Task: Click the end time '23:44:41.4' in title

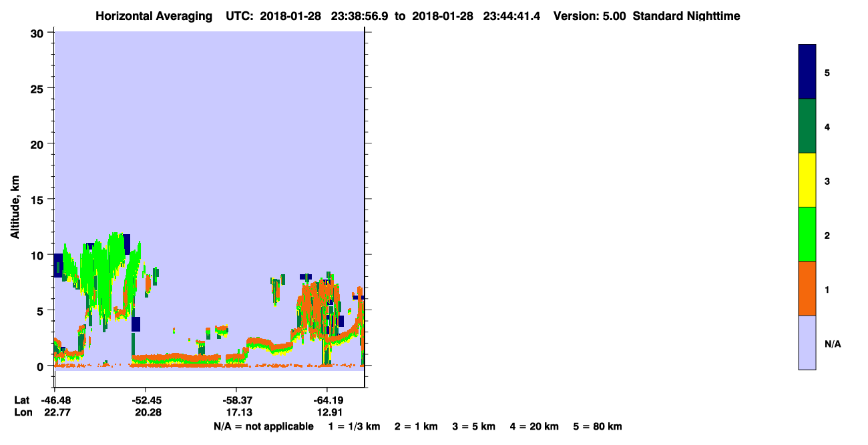Action: (512, 16)
